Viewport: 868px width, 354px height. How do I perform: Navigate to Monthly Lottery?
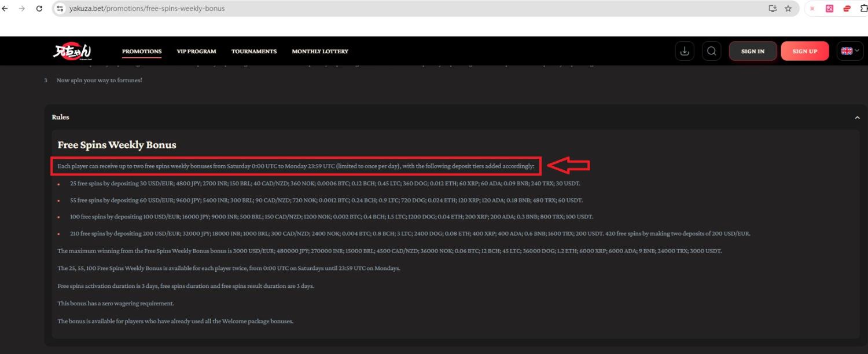[320, 52]
